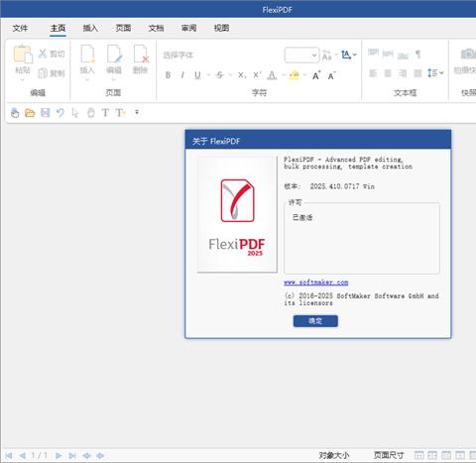Click the Delete page (删除) icon
The height and width of the screenshot is (463, 476).
point(141,54)
